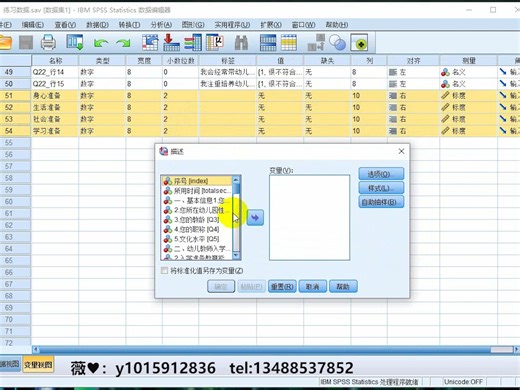
Task: Select 2.您所在幼儿园性 variable
Action: point(197,210)
